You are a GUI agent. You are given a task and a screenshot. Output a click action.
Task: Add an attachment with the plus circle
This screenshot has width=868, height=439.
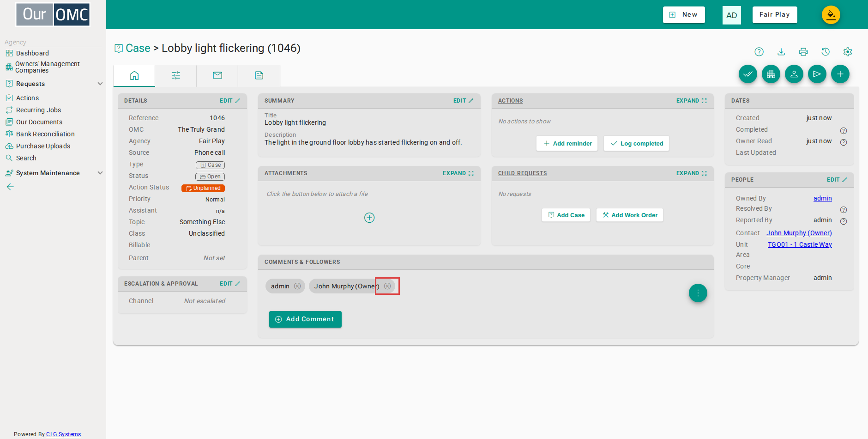(x=369, y=218)
